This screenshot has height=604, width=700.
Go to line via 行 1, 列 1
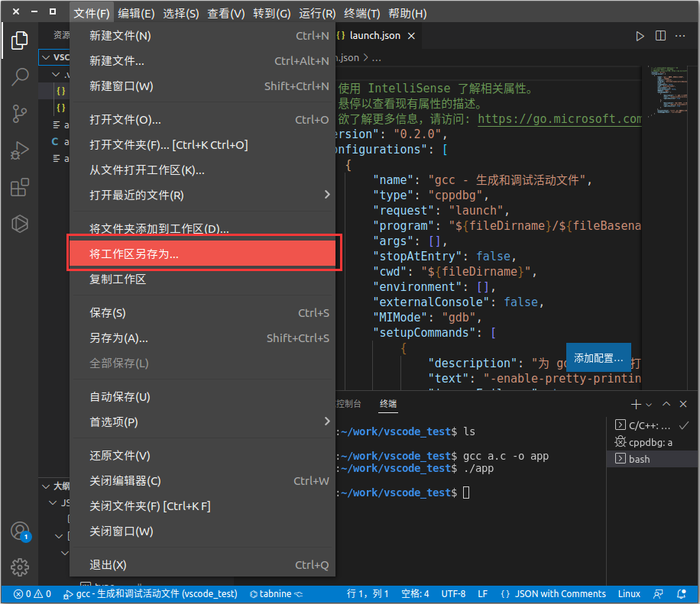coord(368,594)
